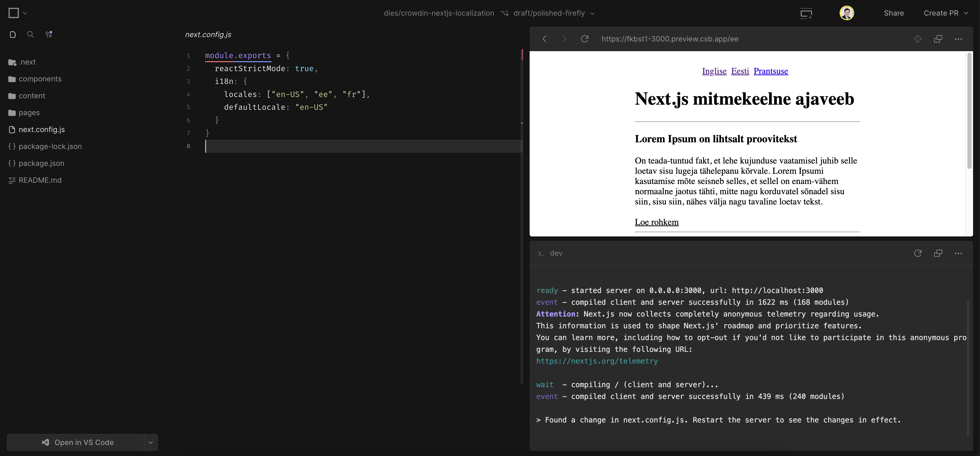Select the next.config.js editor tab
The height and width of the screenshot is (456, 980).
pyautogui.click(x=208, y=35)
